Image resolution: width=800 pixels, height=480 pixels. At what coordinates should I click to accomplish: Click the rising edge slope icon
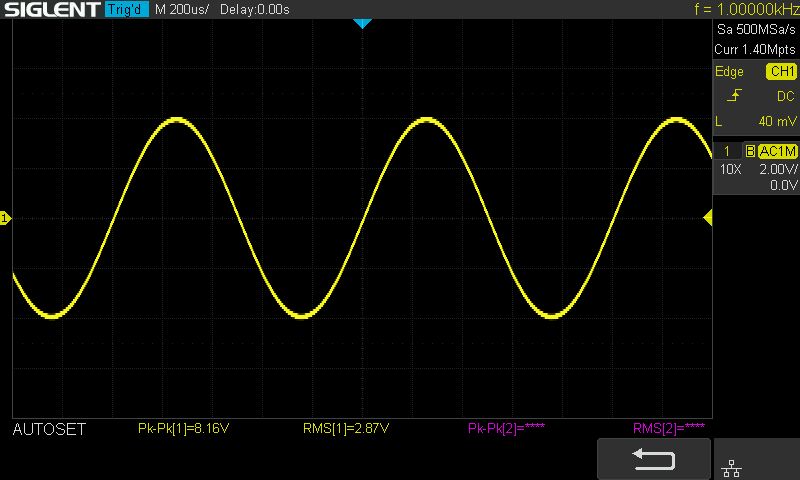734,95
